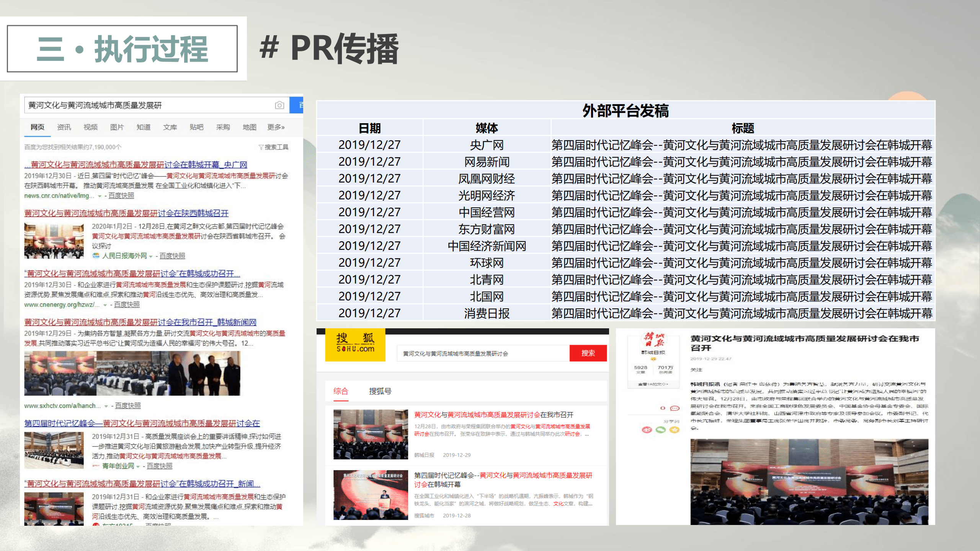
Task: Expand 更多» in Baidu category bar
Action: click(x=276, y=127)
